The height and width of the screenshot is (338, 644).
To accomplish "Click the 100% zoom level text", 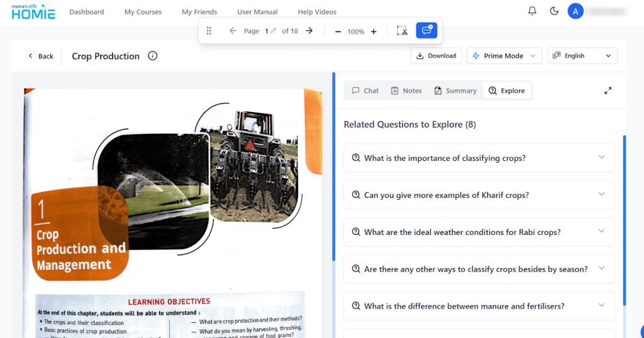I will click(x=356, y=31).
